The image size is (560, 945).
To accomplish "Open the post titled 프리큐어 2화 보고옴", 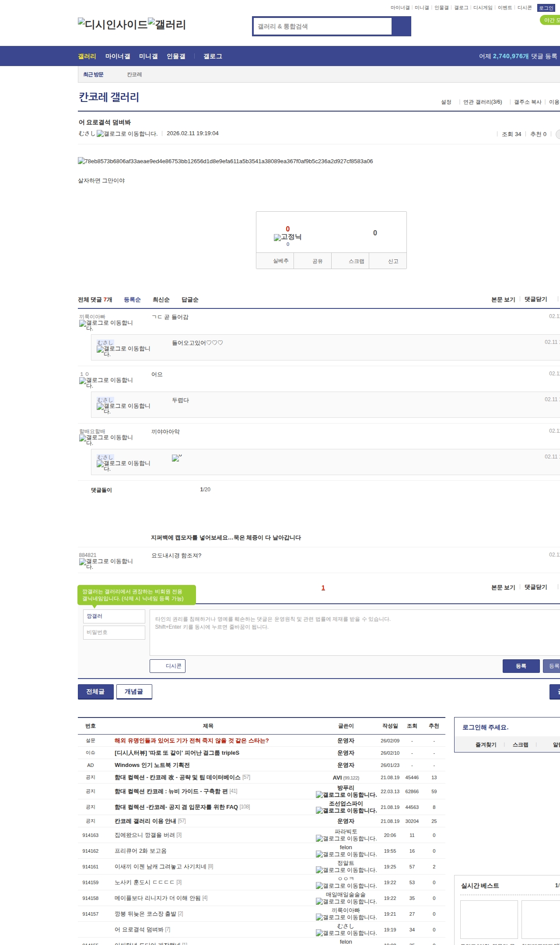I will click(140, 851).
